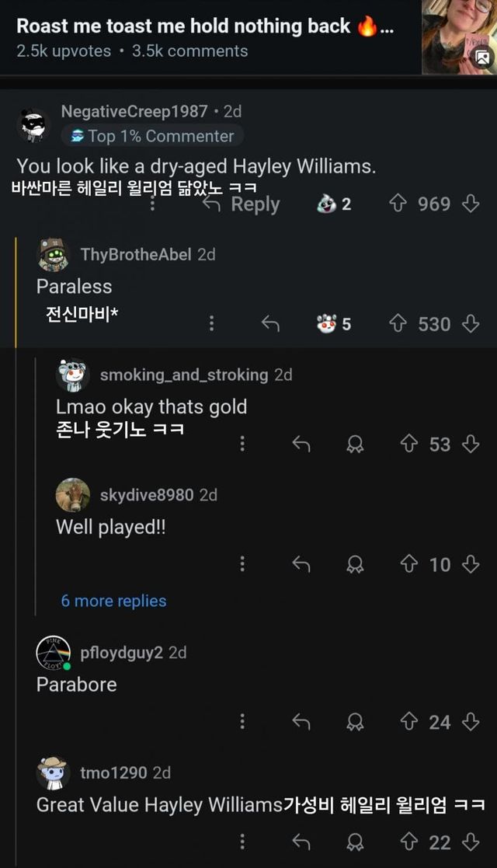Give award to pfloydguy2's Parabore comment
The width and height of the screenshot is (497, 868).
pyautogui.click(x=355, y=722)
